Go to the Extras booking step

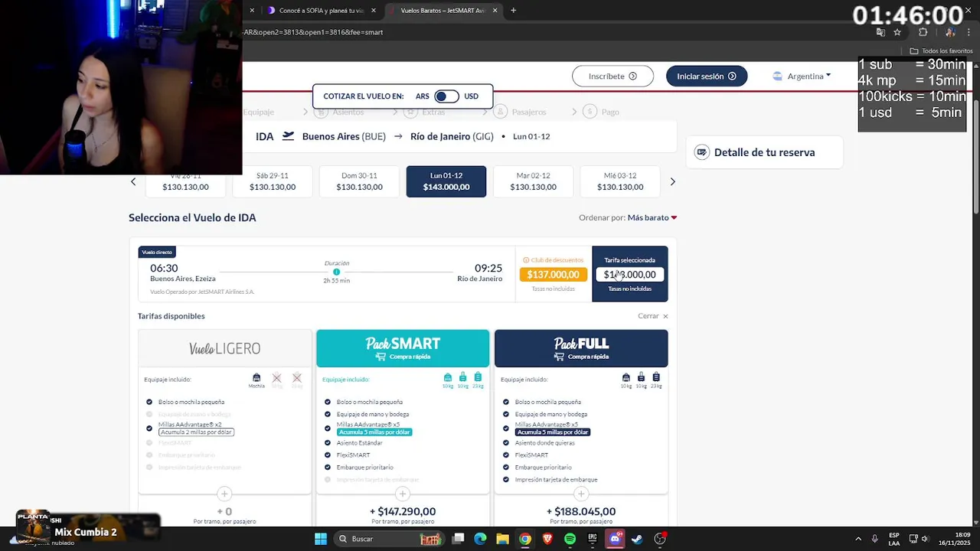[425, 112]
